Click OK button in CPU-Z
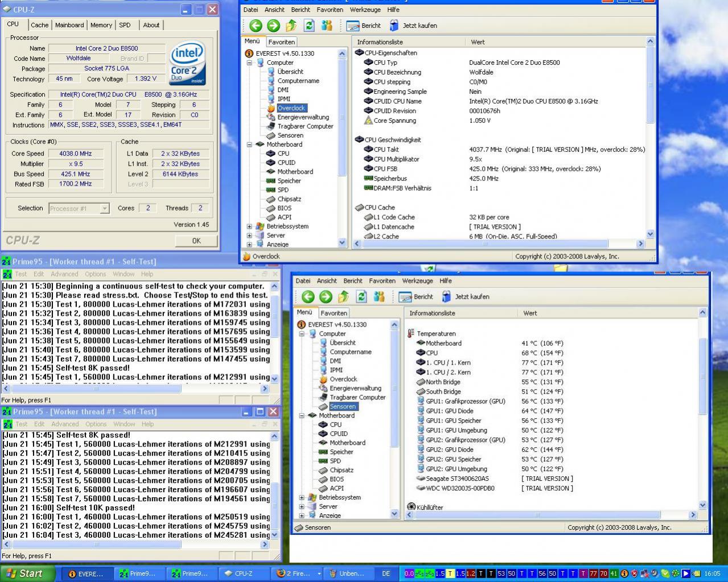Image resolution: width=728 pixels, height=582 pixels. pos(196,241)
